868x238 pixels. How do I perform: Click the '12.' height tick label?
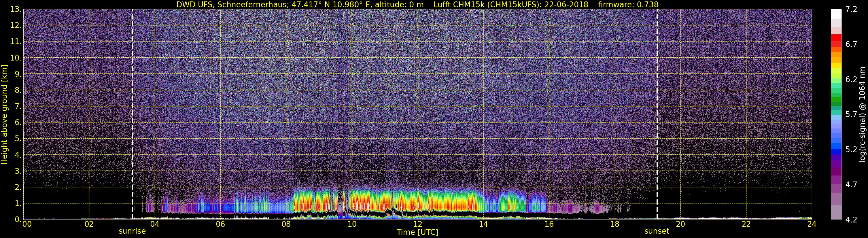tap(16, 26)
